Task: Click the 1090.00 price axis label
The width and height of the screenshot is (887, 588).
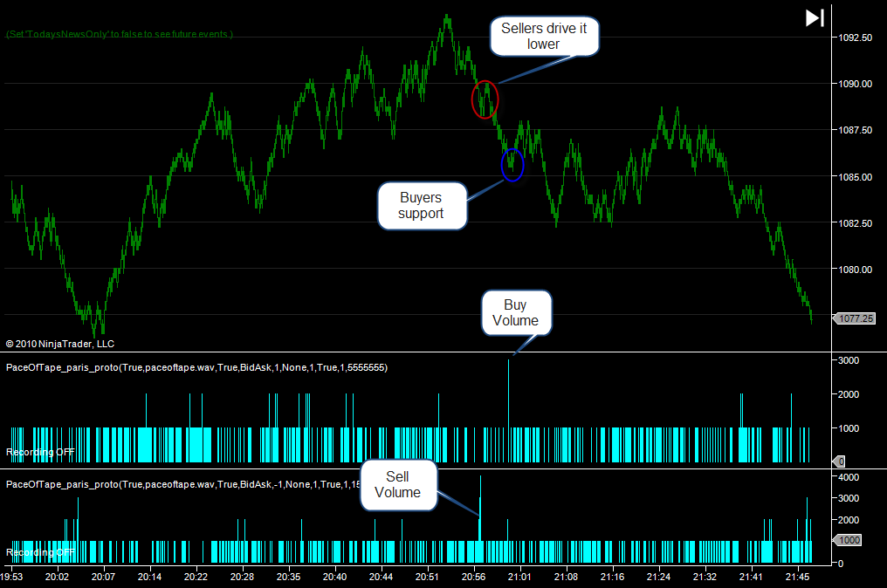Action: (x=855, y=84)
